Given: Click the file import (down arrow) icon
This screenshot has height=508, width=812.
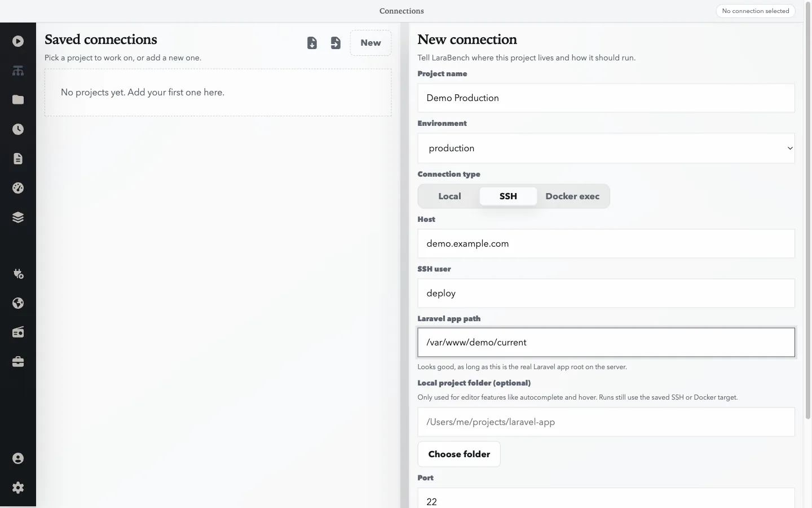Looking at the screenshot, I should (x=312, y=43).
